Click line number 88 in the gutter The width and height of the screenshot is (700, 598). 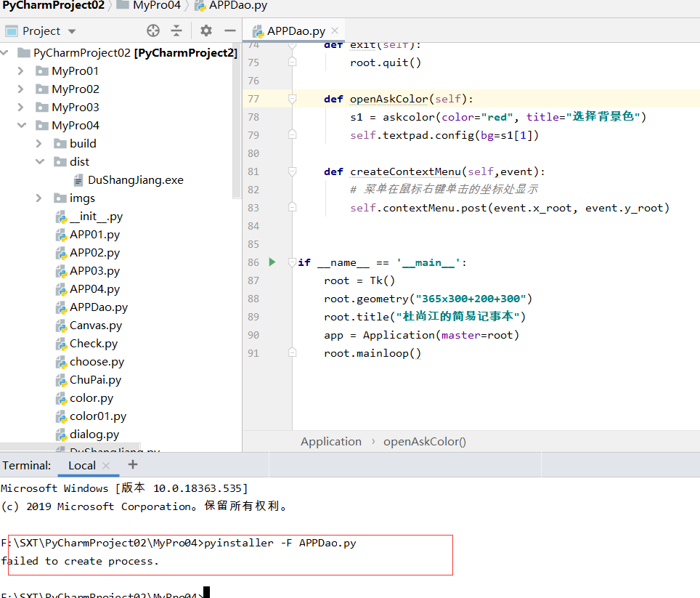253,299
